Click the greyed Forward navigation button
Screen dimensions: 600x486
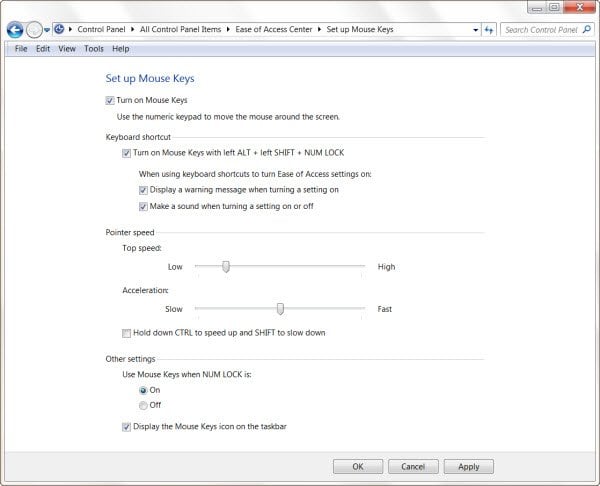coord(34,29)
